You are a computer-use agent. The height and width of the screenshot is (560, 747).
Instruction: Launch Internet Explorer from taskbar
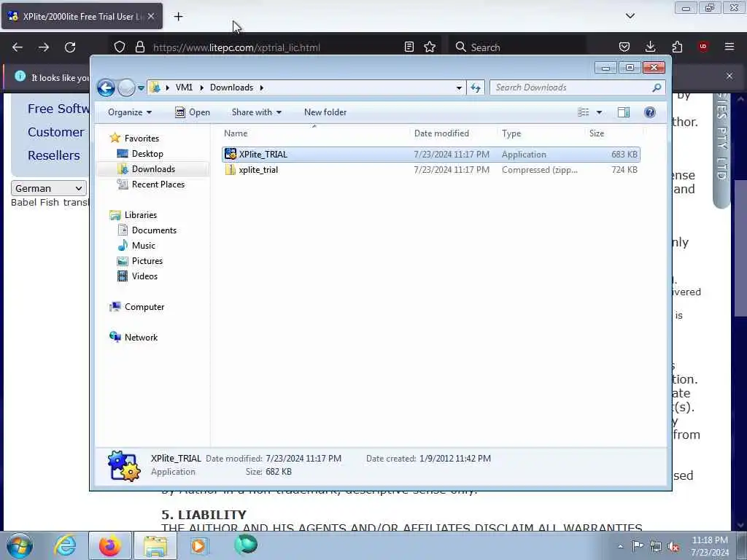click(x=65, y=545)
